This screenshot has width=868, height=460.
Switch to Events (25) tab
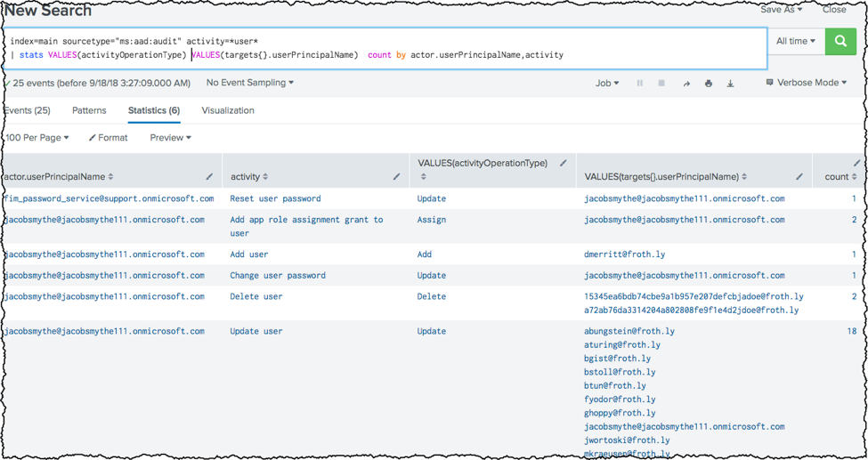point(27,110)
